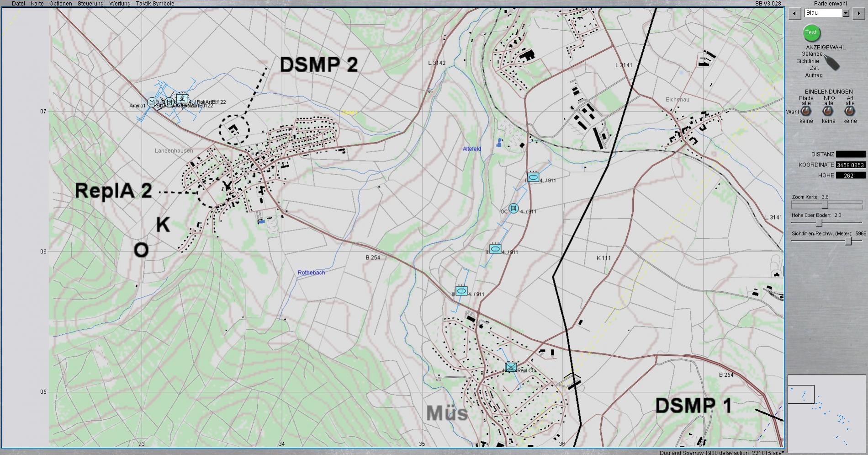Open the Karte menu
This screenshot has width=868, height=455.
(x=37, y=4)
